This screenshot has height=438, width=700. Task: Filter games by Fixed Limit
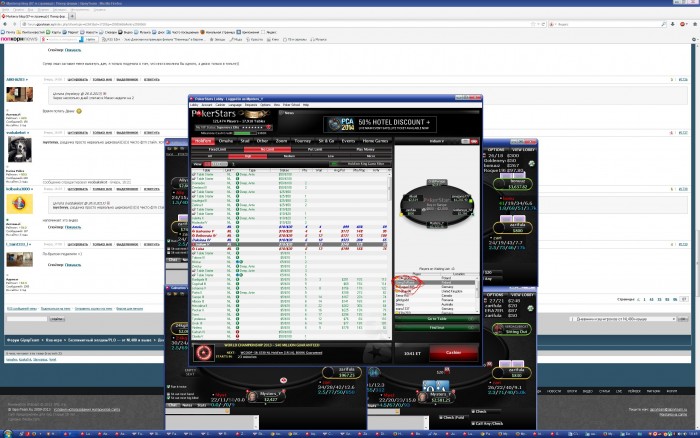coord(217,149)
